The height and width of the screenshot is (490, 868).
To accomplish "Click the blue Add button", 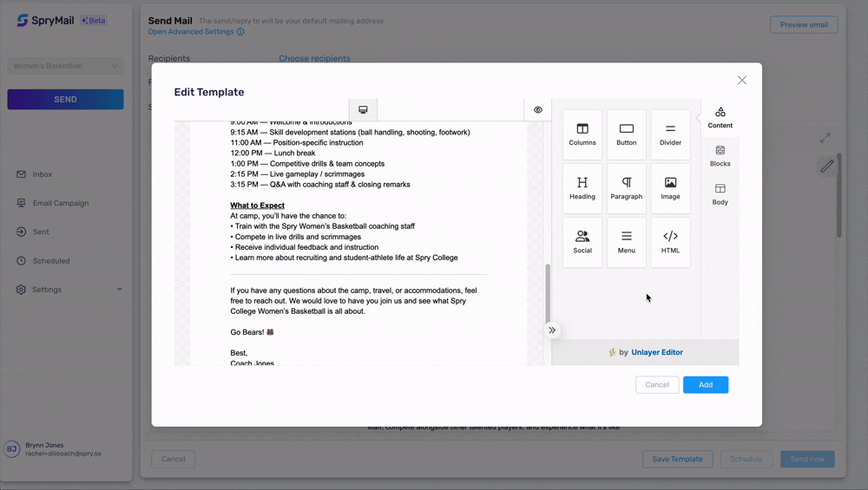I will pos(705,385).
